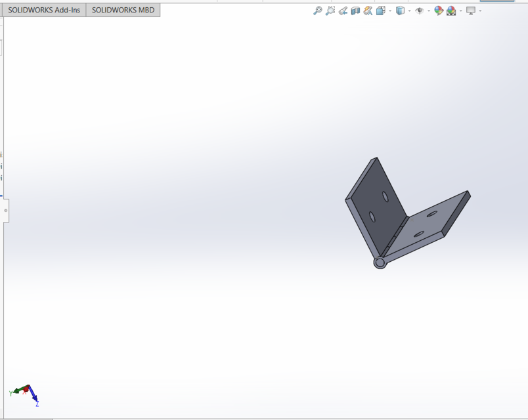Viewport: 528px width, 420px height.
Task: Click the Previous View icon
Action: (x=342, y=10)
